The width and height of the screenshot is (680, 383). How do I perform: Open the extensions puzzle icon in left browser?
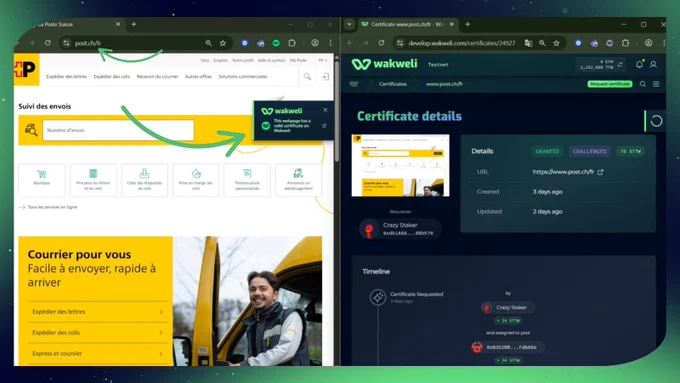point(292,43)
